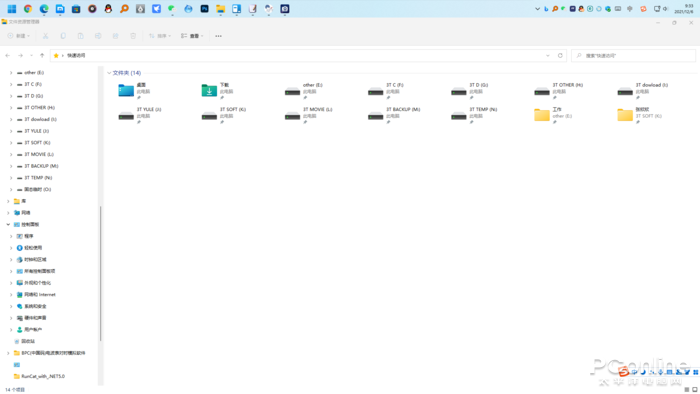The image size is (700, 394).
Task: Collapse the 控制面板 tree node
Action: (x=8, y=224)
